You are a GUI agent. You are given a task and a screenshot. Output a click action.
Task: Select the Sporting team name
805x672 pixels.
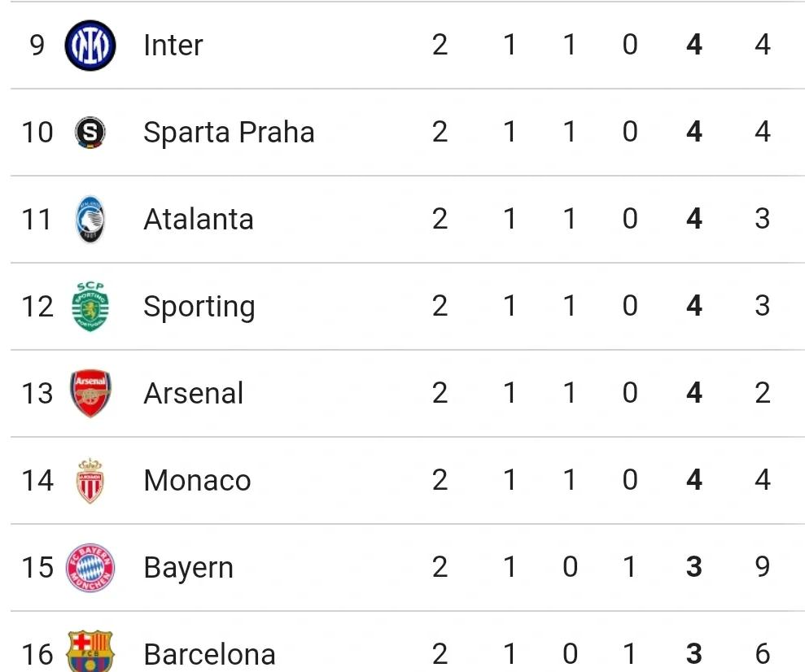199,306
